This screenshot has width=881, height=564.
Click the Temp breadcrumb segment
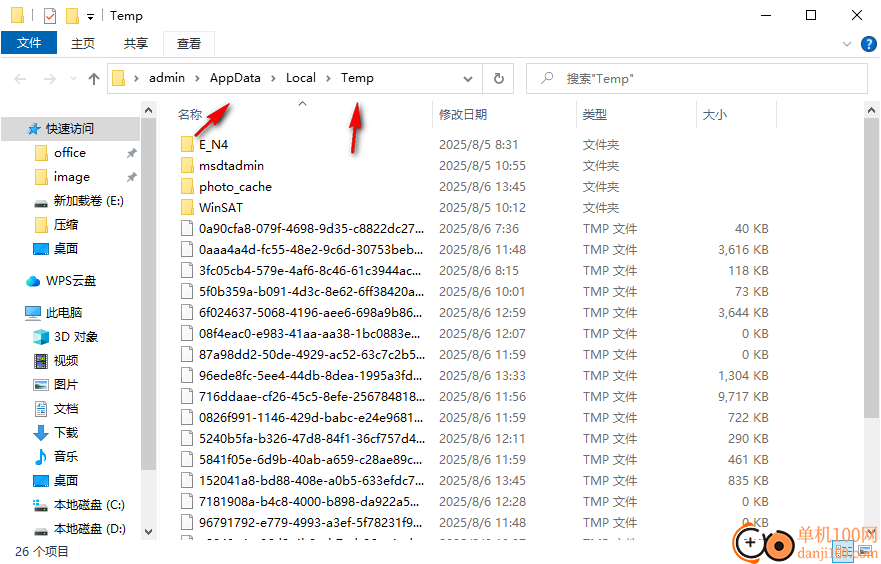[357, 78]
